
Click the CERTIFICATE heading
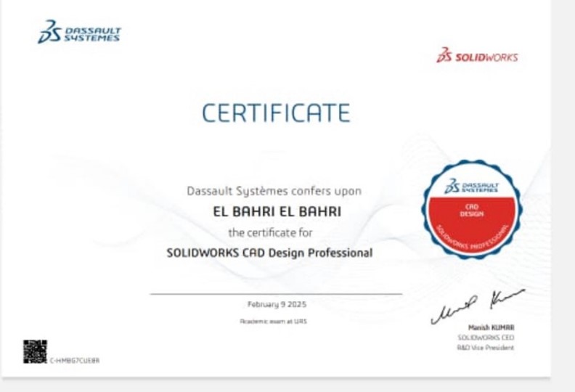tap(275, 113)
